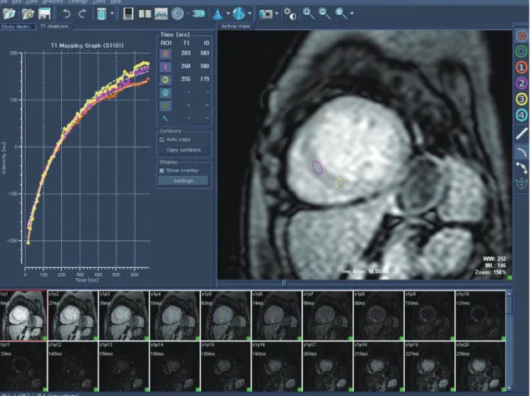Select thumbnail s1p14 at 168ms
The height and width of the screenshot is (396, 532).
(175, 367)
